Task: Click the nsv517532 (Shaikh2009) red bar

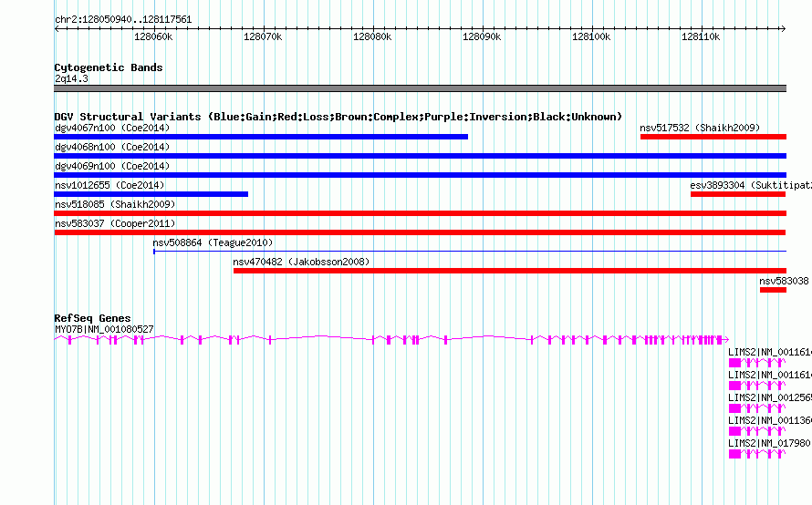Action: coord(713,137)
